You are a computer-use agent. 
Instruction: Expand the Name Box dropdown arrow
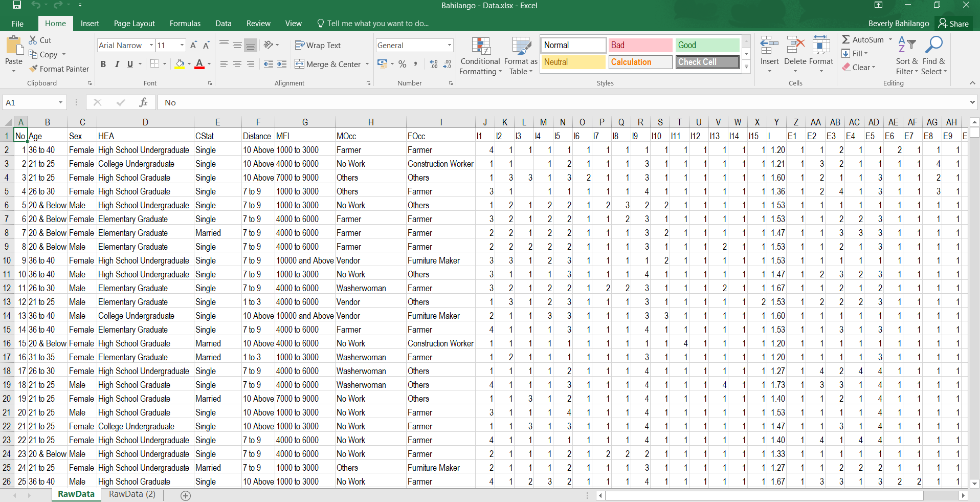click(60, 102)
